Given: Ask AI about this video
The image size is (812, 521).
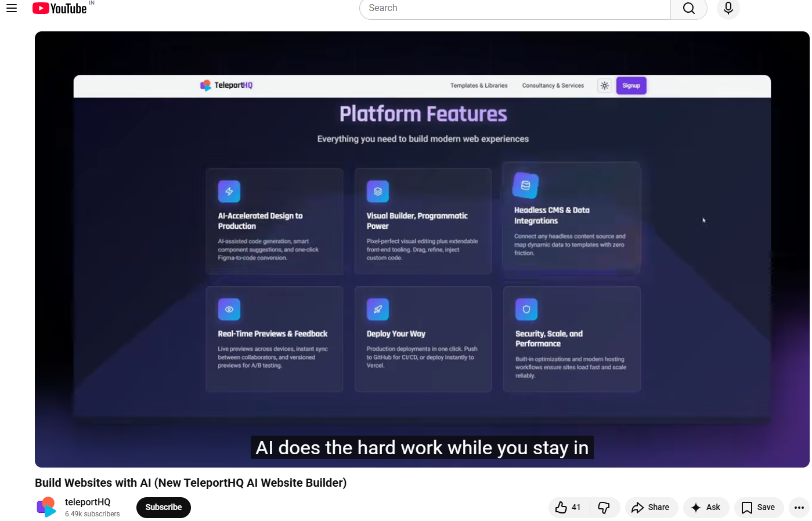Looking at the screenshot, I should point(706,507).
